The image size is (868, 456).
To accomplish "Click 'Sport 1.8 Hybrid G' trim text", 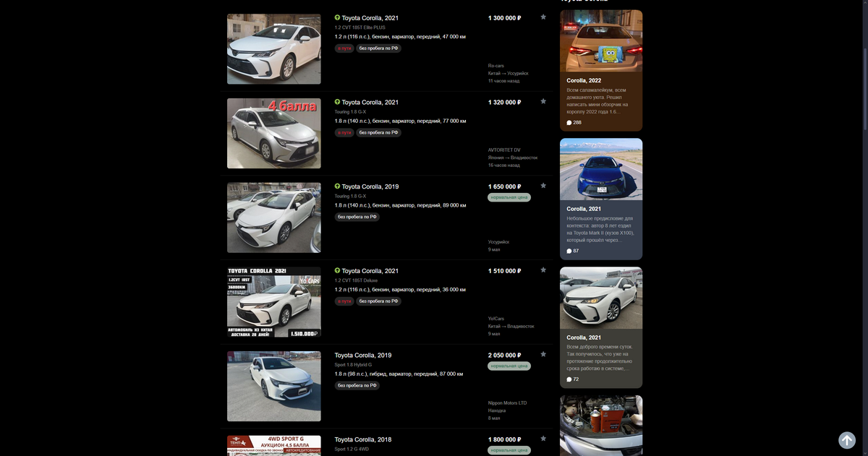I will pos(353,365).
